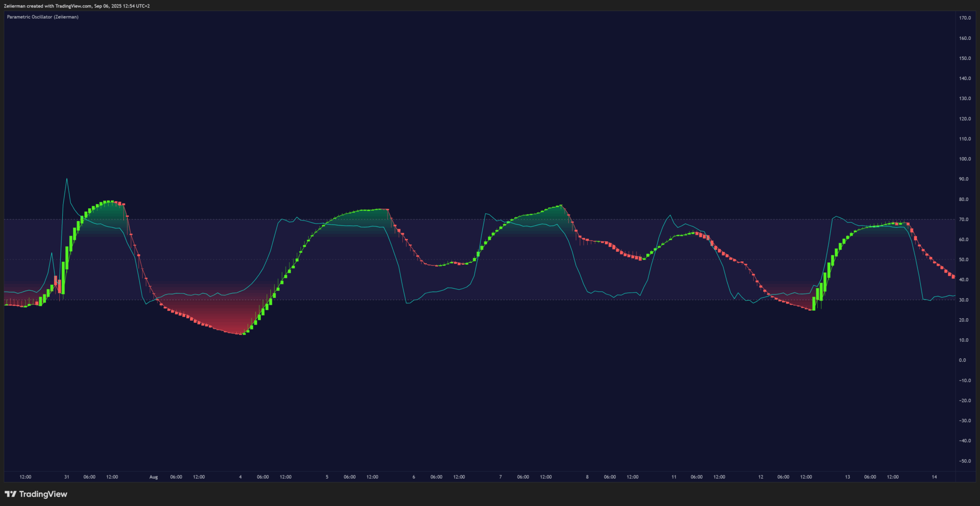Select the cyan line peak near 90 level
This screenshot has width=980, height=506.
click(67, 178)
